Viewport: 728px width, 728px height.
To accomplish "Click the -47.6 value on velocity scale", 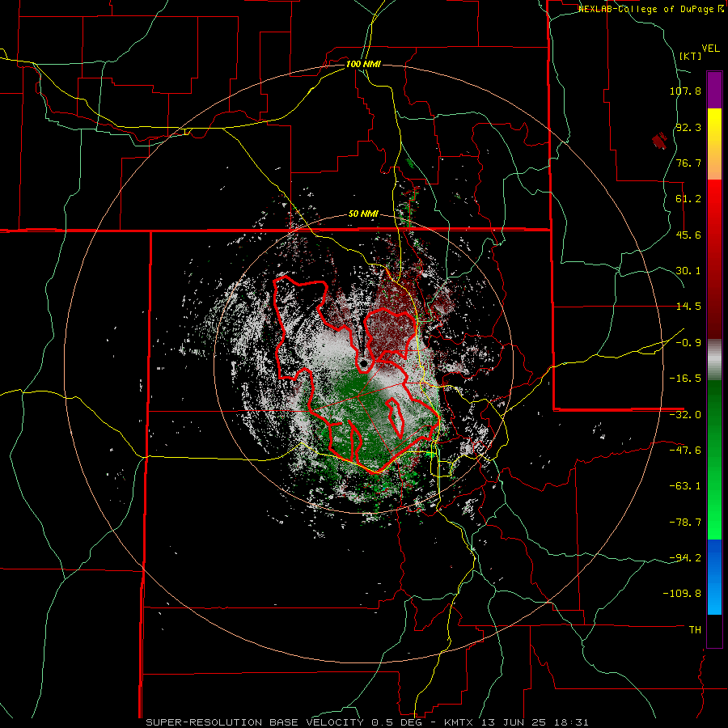I will coord(685,451).
